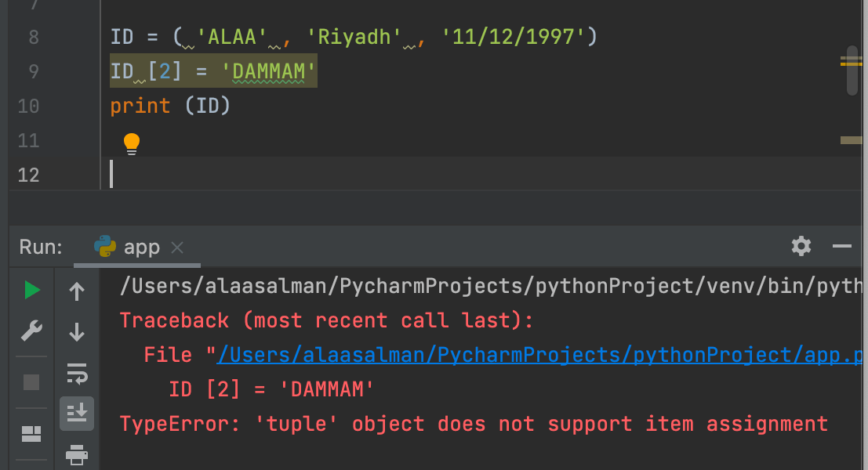Click the print keyword on line 10
This screenshot has width=868, height=470.
coord(140,106)
